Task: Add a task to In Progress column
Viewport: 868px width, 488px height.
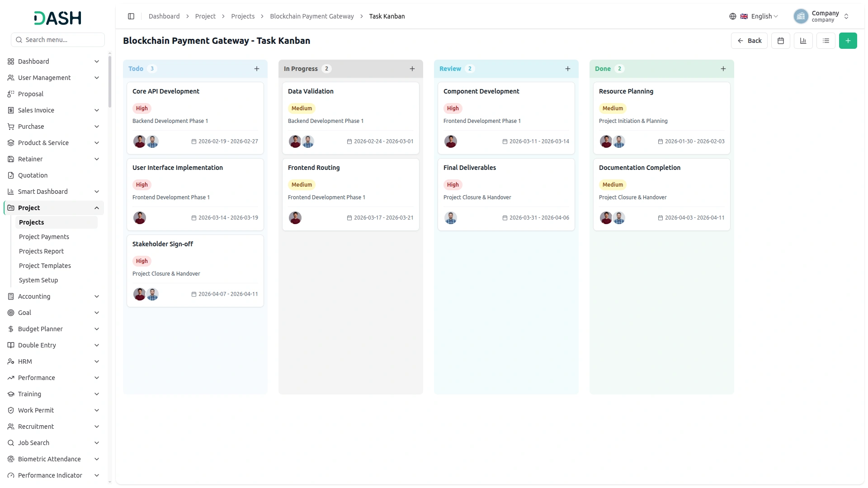Action: click(412, 69)
